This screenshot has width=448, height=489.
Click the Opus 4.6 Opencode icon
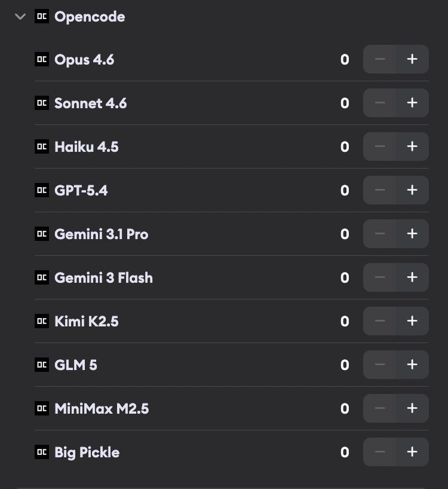tap(42, 59)
